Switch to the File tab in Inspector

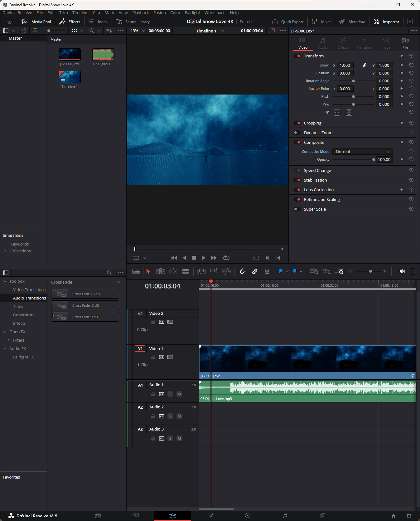pos(405,43)
